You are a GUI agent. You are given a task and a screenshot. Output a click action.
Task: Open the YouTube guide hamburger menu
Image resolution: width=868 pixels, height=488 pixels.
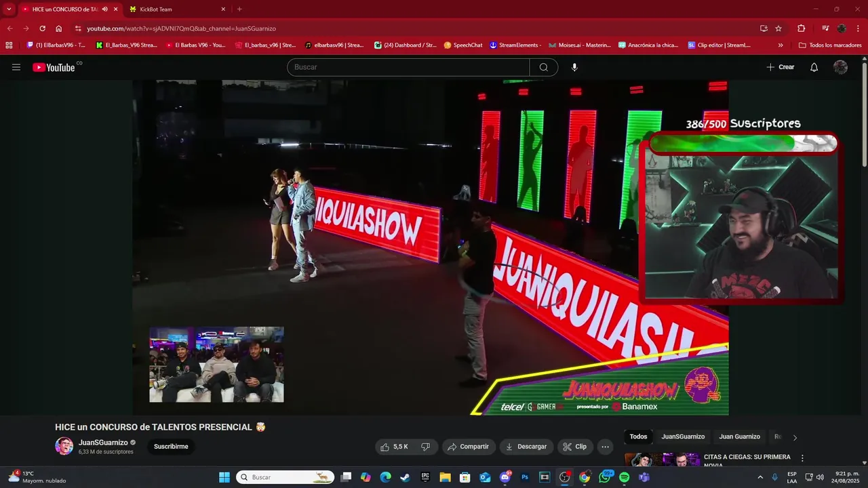[16, 67]
